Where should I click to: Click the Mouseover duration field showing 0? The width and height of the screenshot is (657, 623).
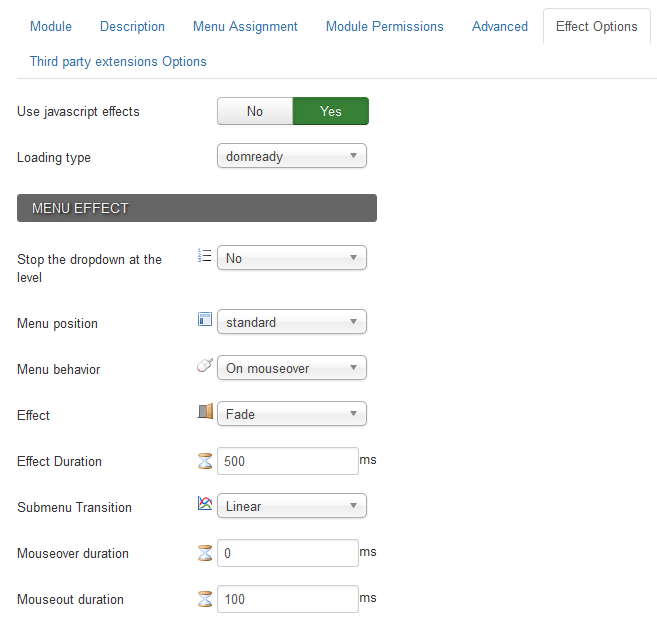288,553
